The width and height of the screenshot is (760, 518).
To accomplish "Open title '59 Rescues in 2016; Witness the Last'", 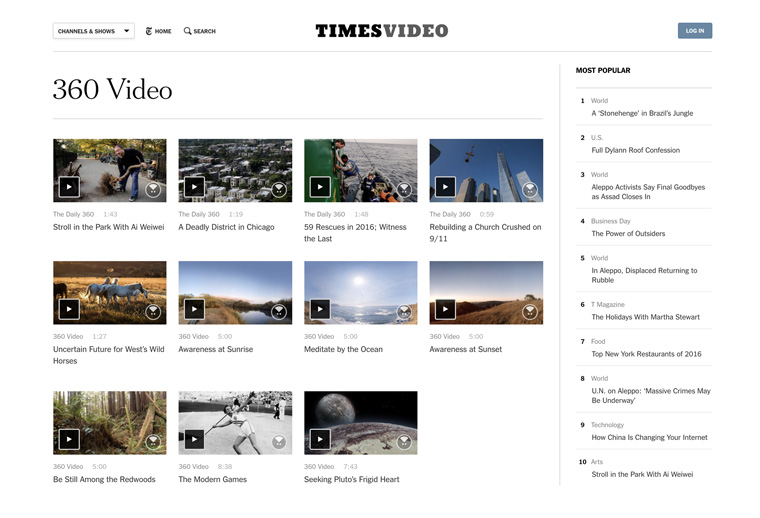I will coord(355,233).
